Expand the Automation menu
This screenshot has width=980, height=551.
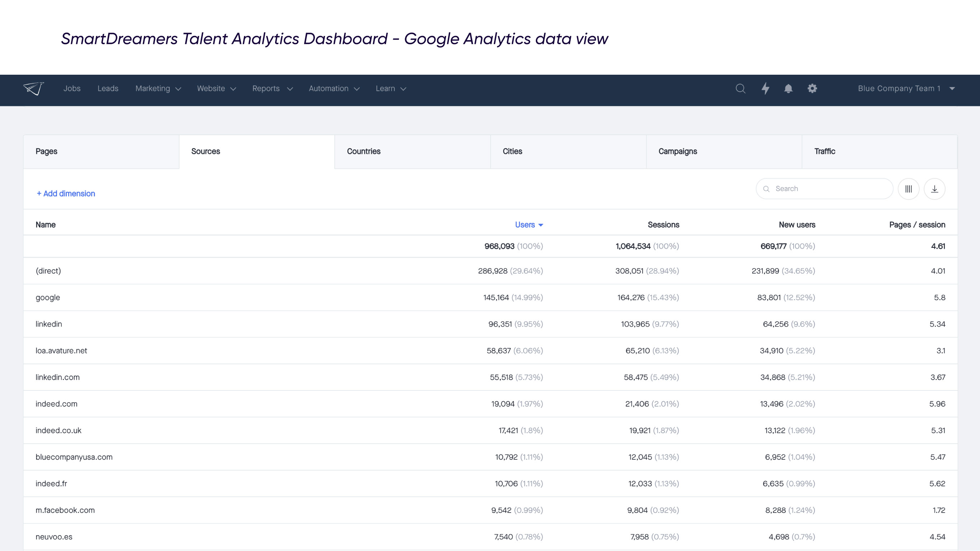334,89
